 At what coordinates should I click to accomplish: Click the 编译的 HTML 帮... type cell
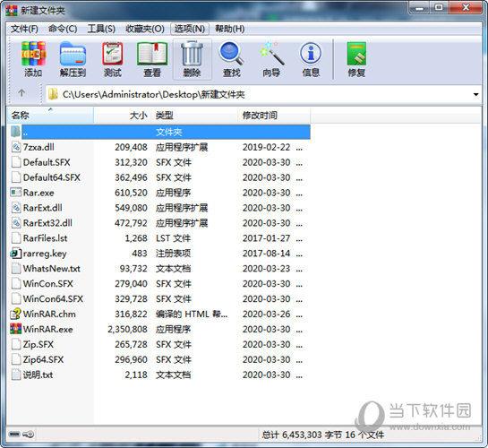[x=192, y=314]
